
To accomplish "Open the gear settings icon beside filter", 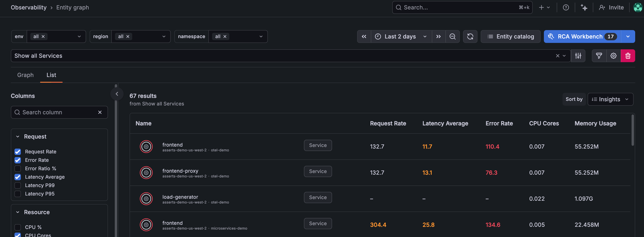I will 613,56.
